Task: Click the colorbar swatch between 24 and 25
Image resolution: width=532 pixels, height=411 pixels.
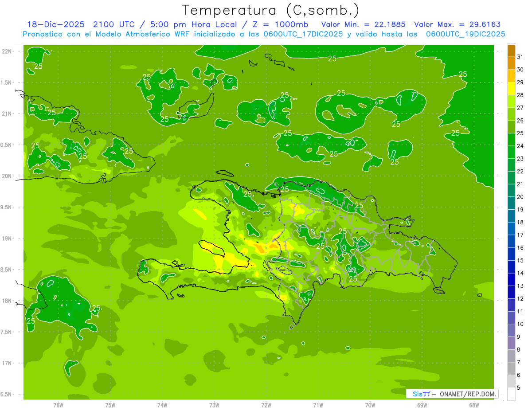Action: [x=511, y=140]
